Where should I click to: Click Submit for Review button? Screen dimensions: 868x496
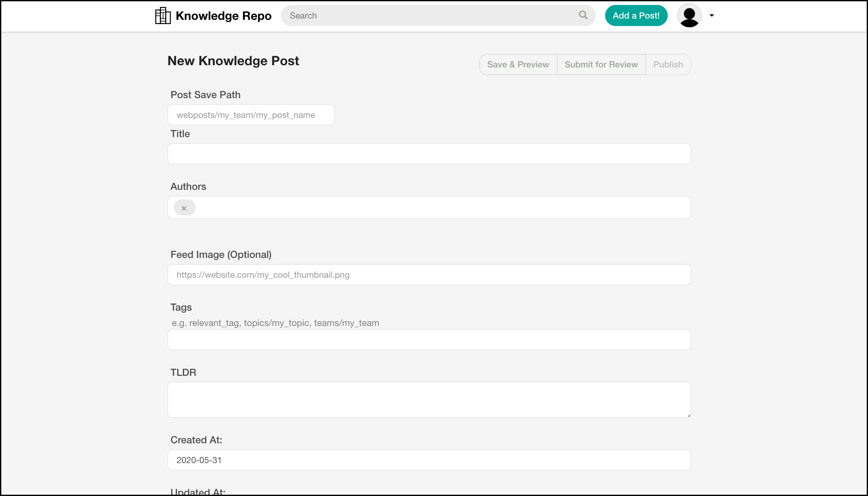(x=601, y=64)
